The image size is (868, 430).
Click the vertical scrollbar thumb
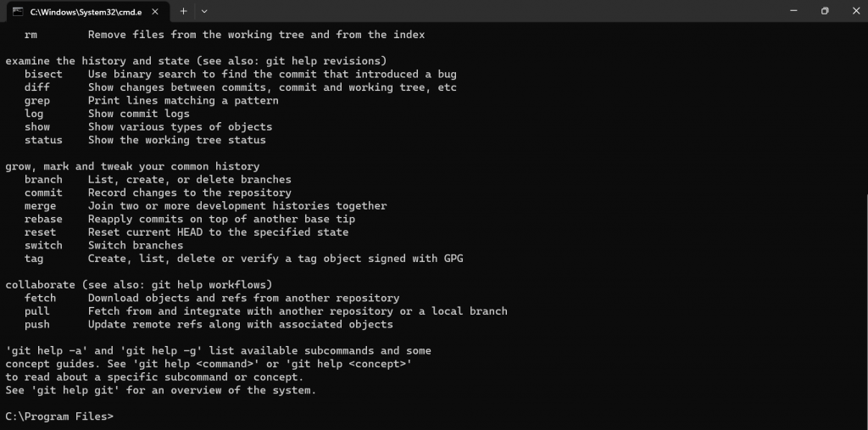[865, 310]
